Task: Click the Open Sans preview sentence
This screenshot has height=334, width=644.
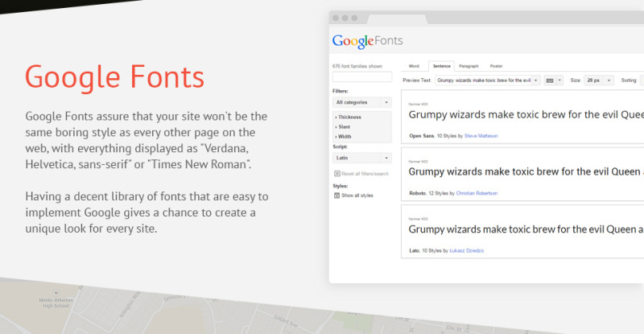Action: click(526, 114)
